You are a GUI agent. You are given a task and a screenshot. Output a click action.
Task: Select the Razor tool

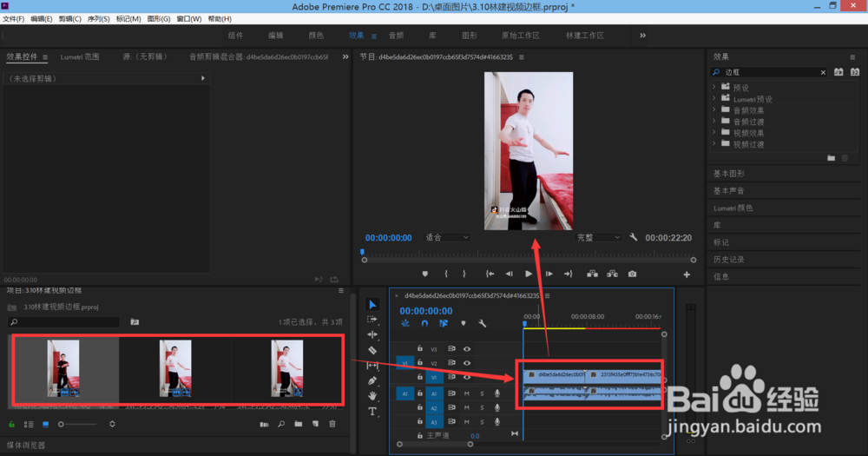coord(372,350)
